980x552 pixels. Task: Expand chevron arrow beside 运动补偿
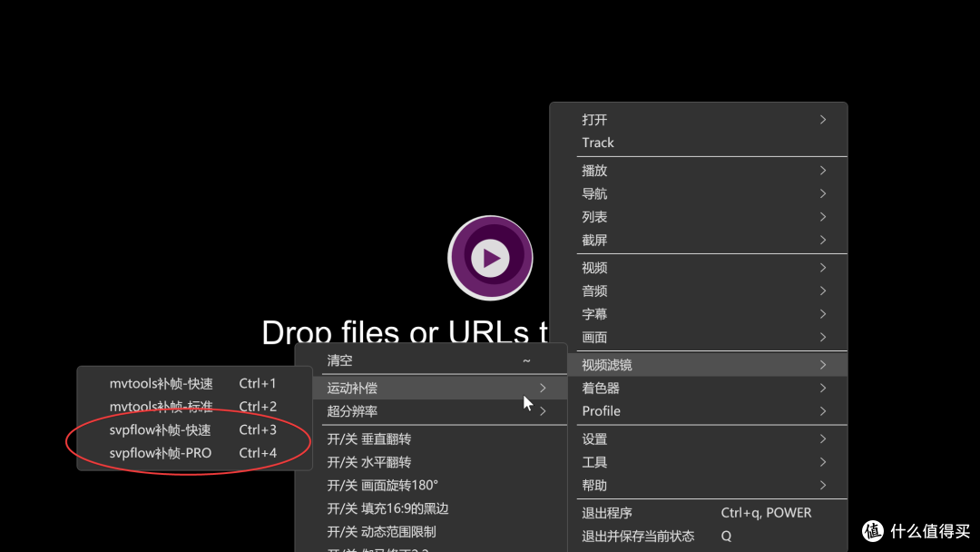543,389
